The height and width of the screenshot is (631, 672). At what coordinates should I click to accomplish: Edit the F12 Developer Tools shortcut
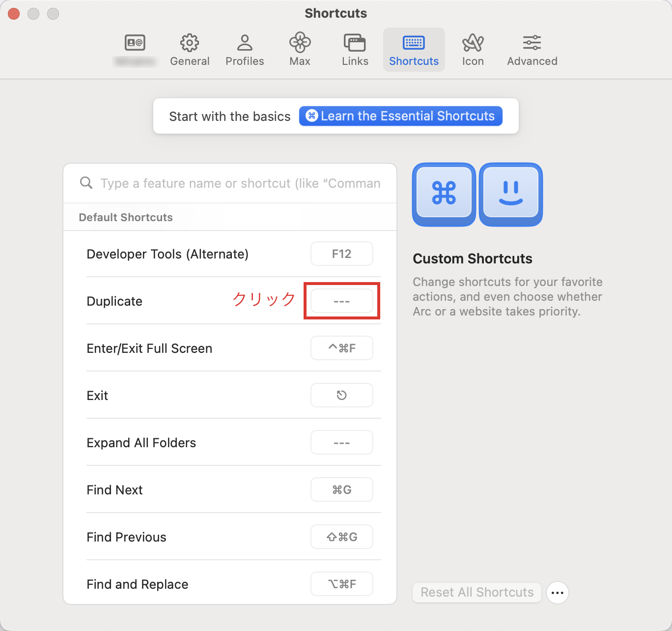click(341, 254)
